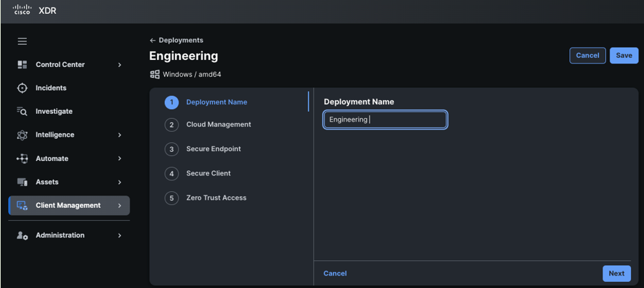Click the Client Management icon
The image size is (644, 288).
click(22, 205)
